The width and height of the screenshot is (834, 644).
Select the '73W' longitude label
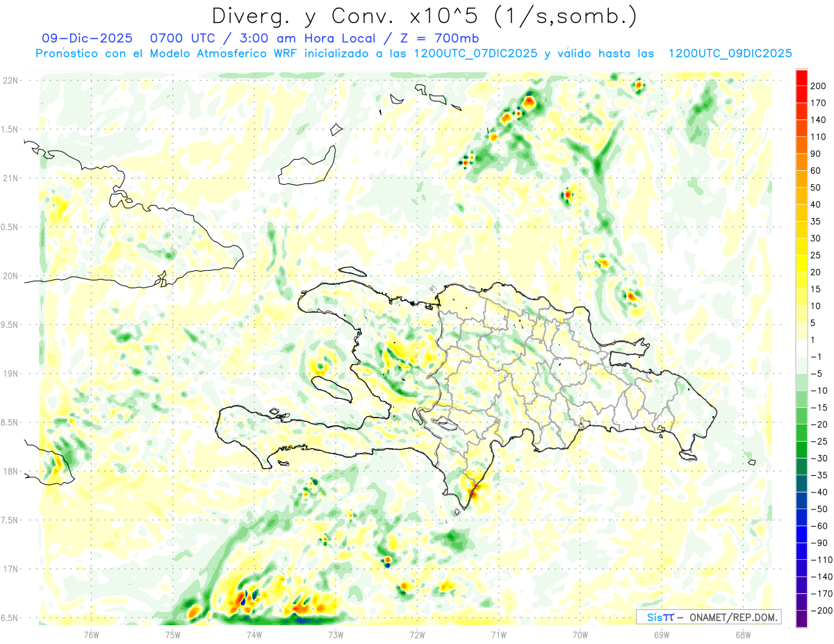(x=336, y=634)
